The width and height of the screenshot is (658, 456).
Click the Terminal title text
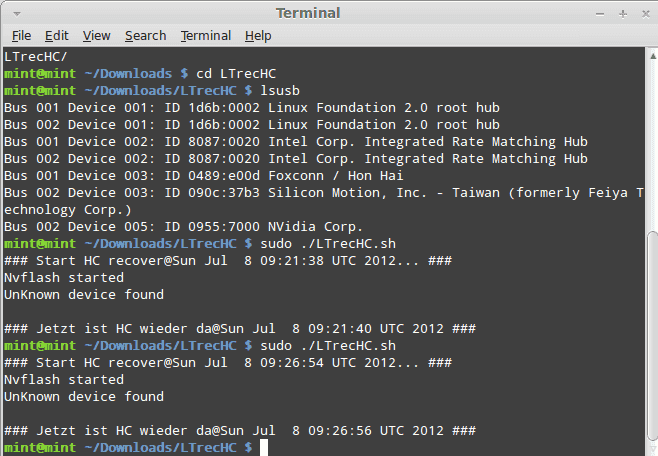(308, 13)
